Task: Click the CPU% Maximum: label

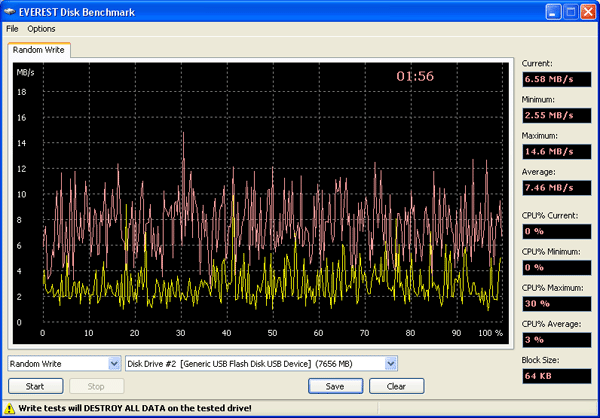Action: 553,288
